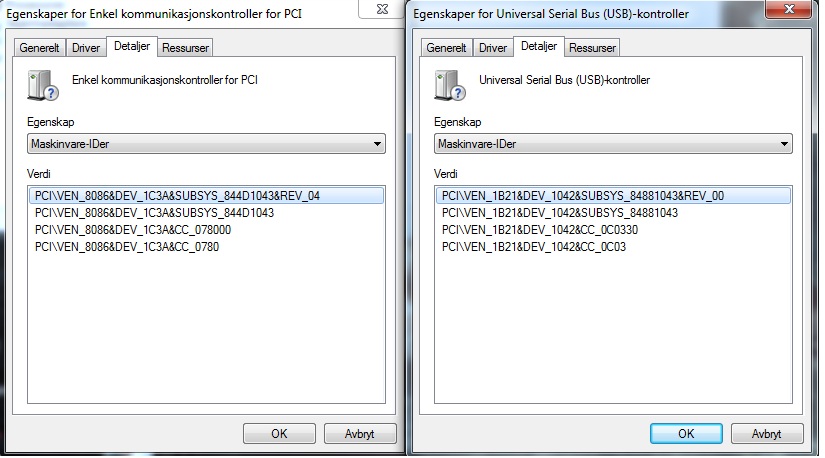The width and height of the screenshot is (825, 458).
Task: Click Avbryt in the PCI controller dialog
Action: coord(360,434)
